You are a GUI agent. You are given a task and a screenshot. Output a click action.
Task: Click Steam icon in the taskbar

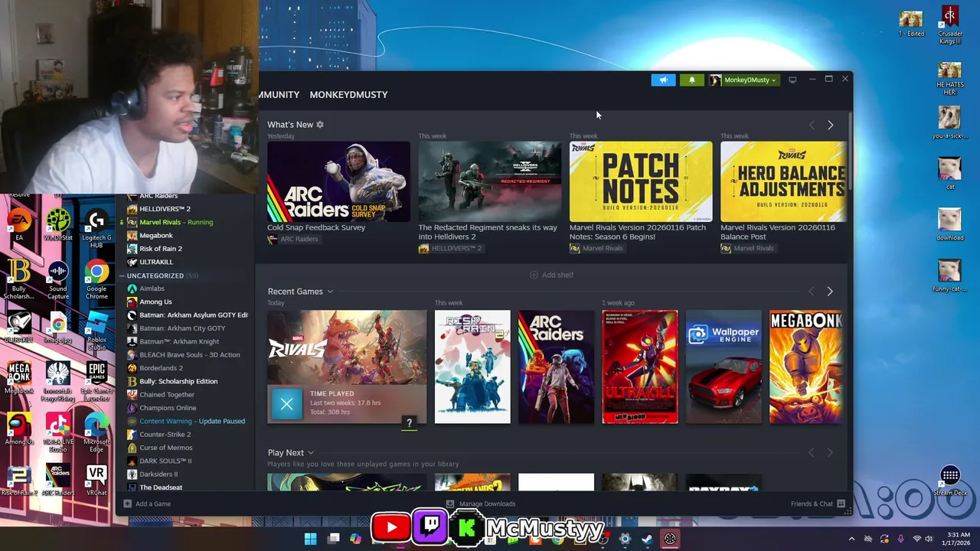[647, 539]
